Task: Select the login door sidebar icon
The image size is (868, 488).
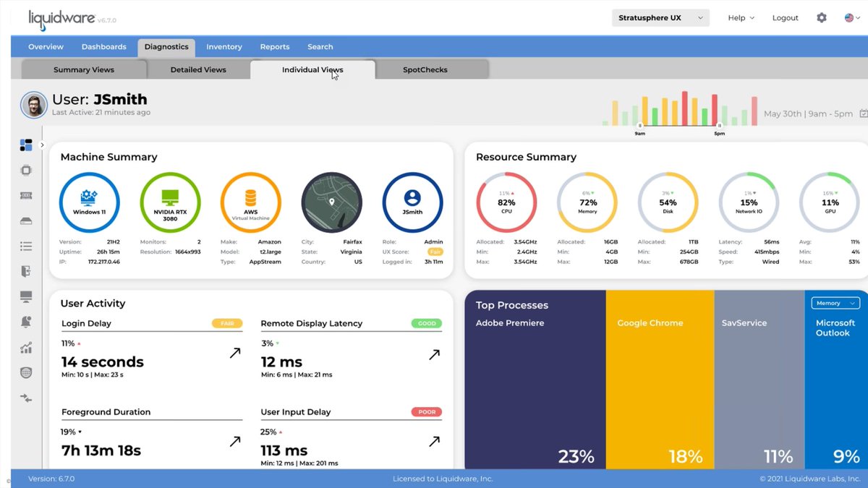Action: (26, 272)
